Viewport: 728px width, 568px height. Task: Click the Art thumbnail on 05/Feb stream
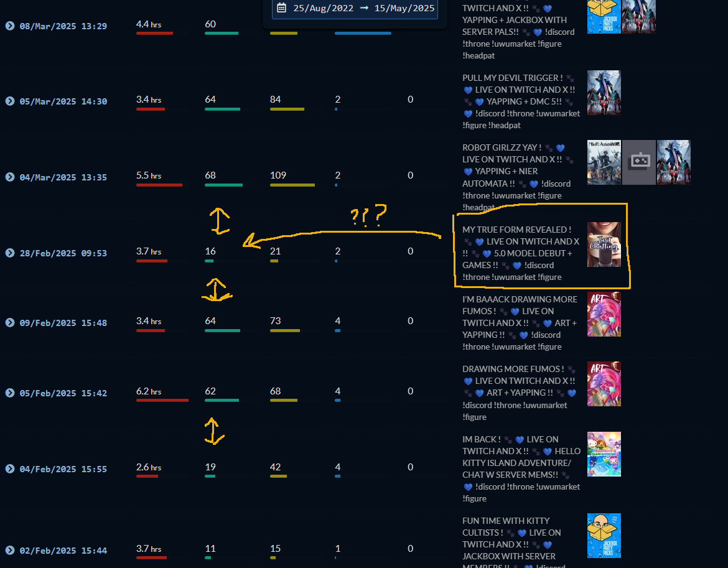(x=604, y=384)
